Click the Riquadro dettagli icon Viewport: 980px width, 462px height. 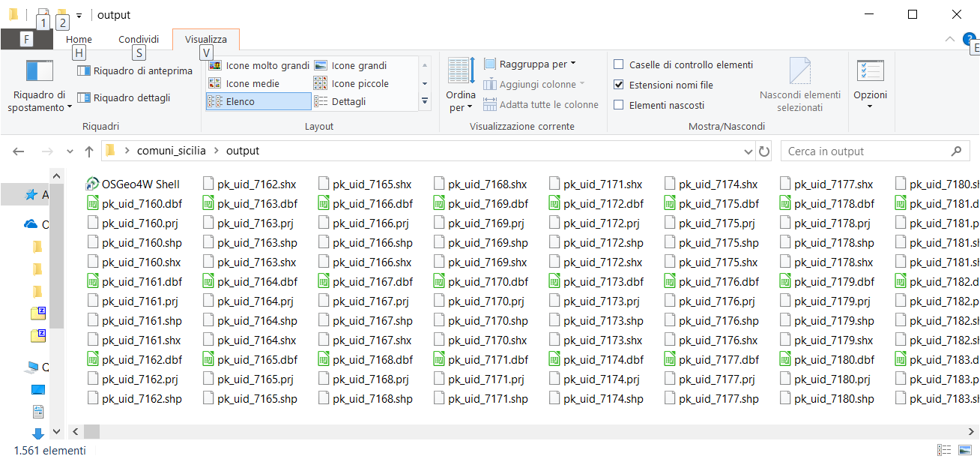pos(83,98)
